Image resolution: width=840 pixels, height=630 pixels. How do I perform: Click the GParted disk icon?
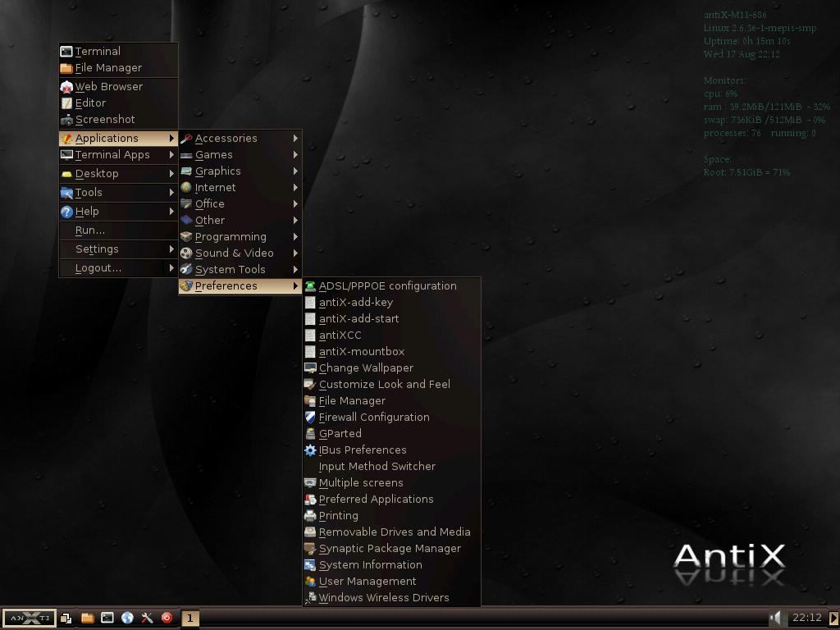point(310,434)
